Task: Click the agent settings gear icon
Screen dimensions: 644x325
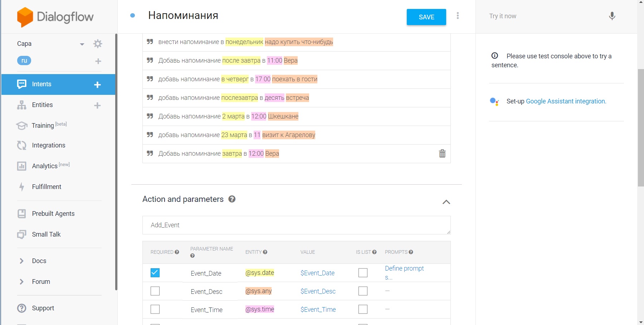Action: tap(98, 44)
